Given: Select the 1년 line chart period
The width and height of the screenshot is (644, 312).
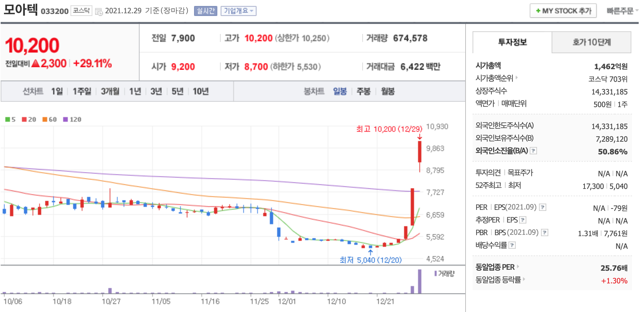Looking at the screenshot, I should pyautogui.click(x=135, y=91).
